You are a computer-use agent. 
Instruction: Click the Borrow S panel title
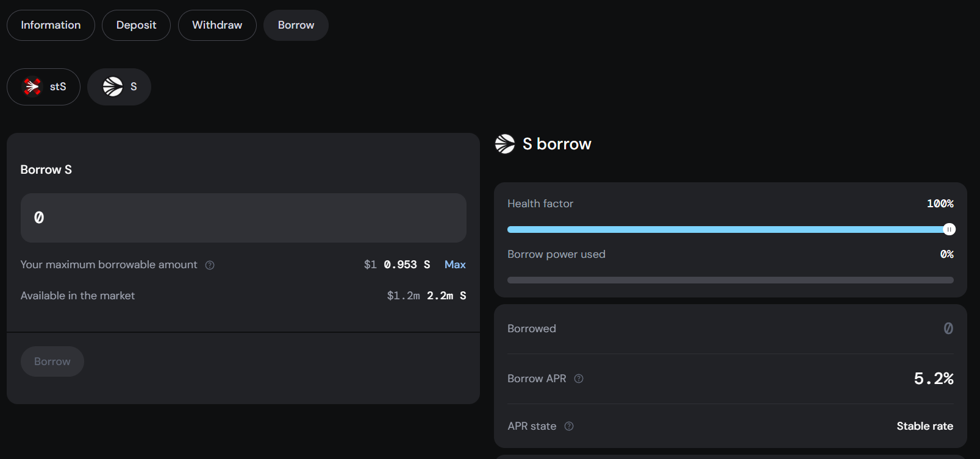click(46, 169)
